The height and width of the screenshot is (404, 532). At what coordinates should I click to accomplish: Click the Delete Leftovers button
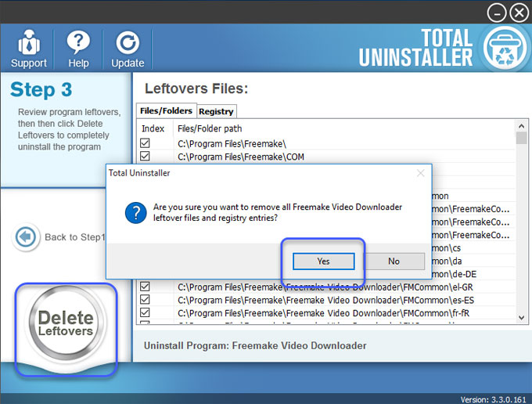click(x=66, y=323)
